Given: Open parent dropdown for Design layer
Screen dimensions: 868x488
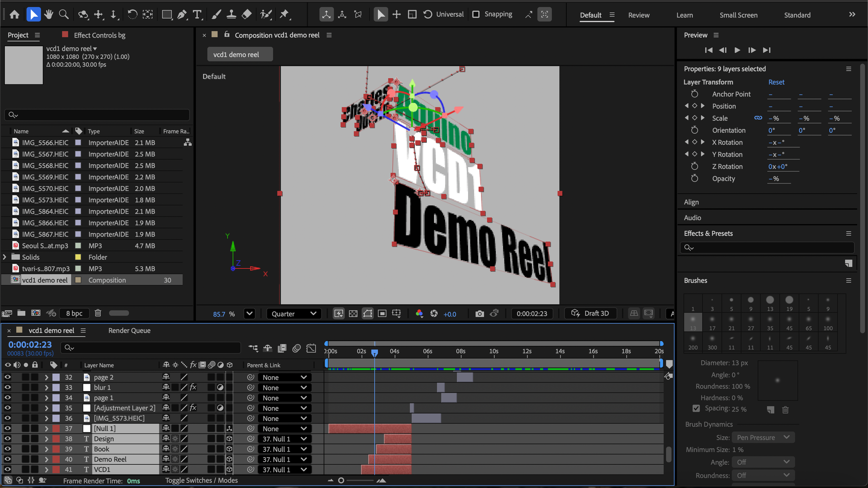Looking at the screenshot, I should point(284,439).
